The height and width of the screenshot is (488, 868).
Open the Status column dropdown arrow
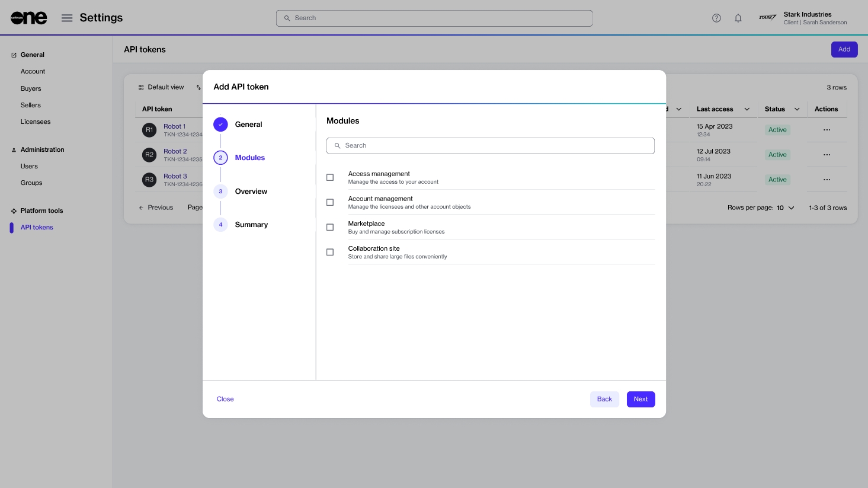(797, 109)
